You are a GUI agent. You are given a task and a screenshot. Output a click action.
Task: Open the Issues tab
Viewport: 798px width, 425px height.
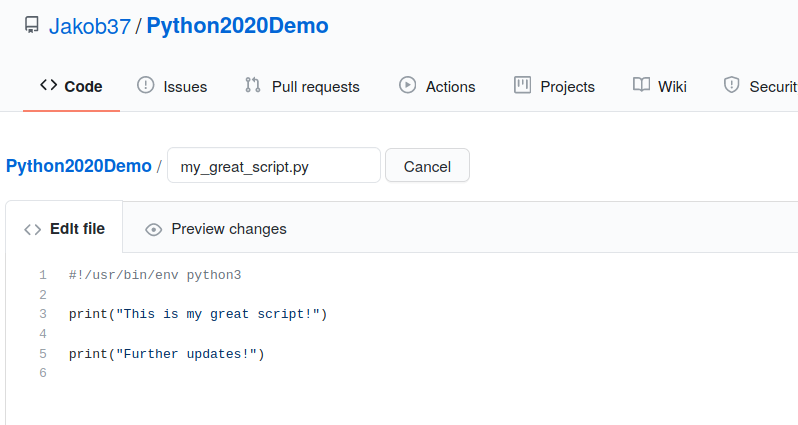click(172, 86)
